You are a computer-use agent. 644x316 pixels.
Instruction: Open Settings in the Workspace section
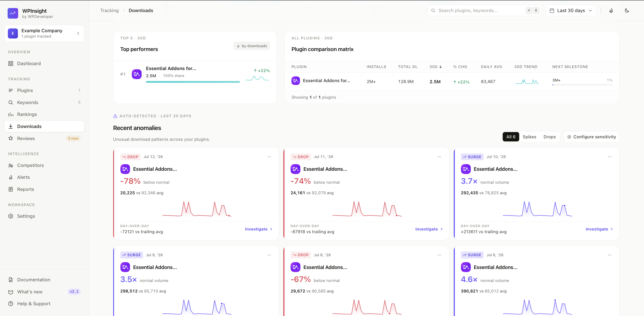44,216
